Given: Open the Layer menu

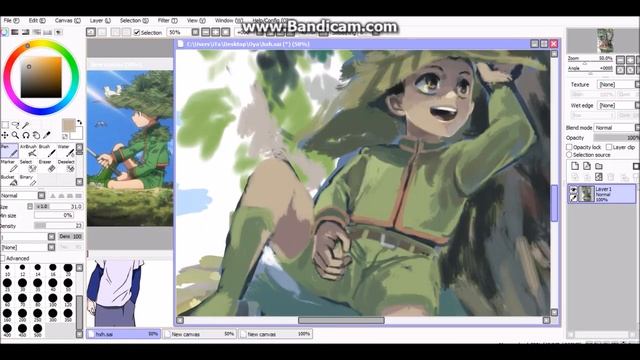Looking at the screenshot, I should click(x=100, y=20).
